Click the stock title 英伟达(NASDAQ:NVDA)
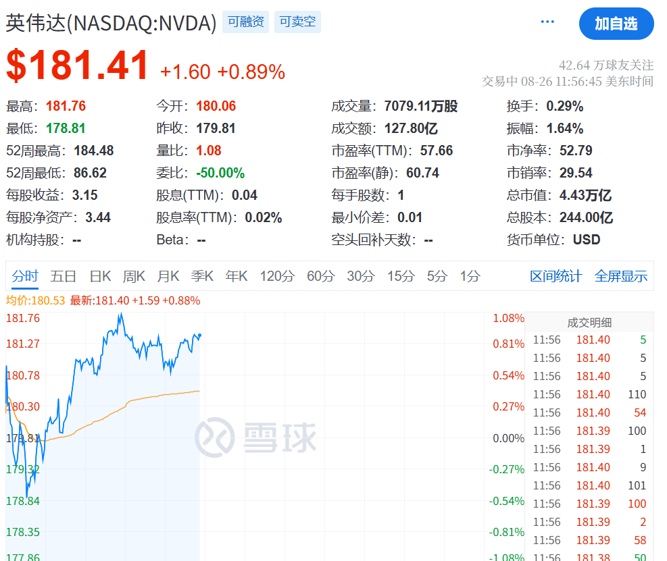The height and width of the screenshot is (561, 667). tap(111, 23)
